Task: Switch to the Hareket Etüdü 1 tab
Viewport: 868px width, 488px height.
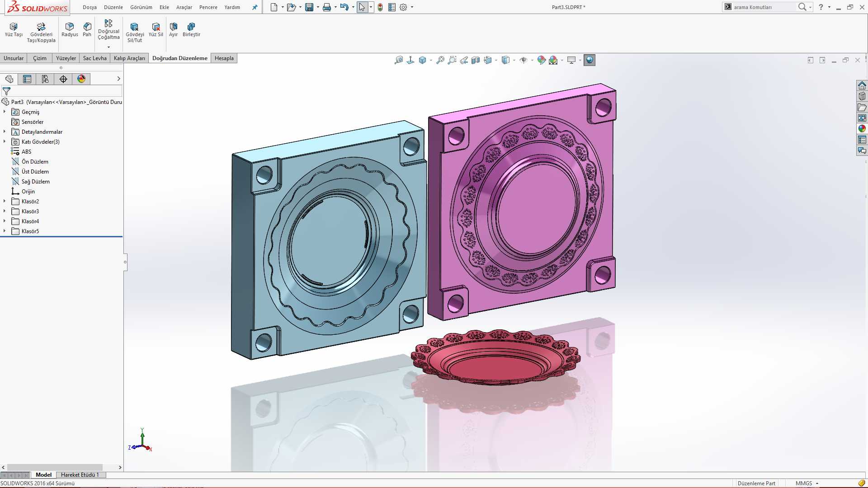Action: [x=80, y=475]
